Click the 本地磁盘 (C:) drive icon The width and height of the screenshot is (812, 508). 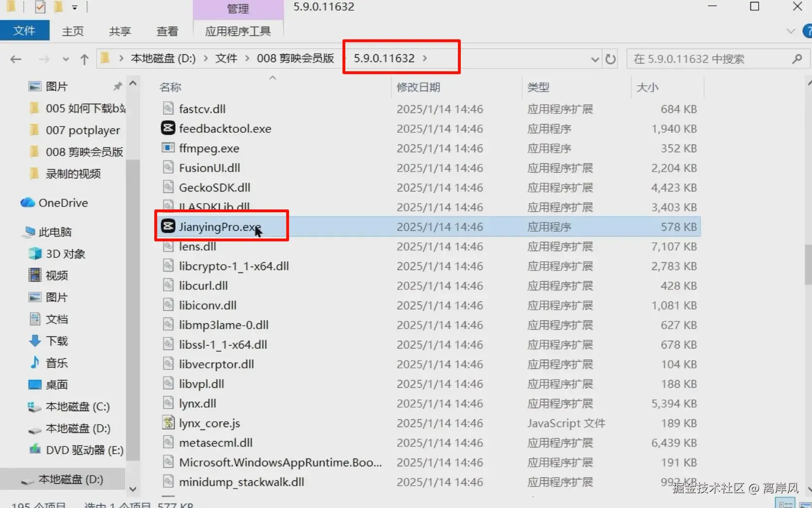pyautogui.click(x=34, y=407)
